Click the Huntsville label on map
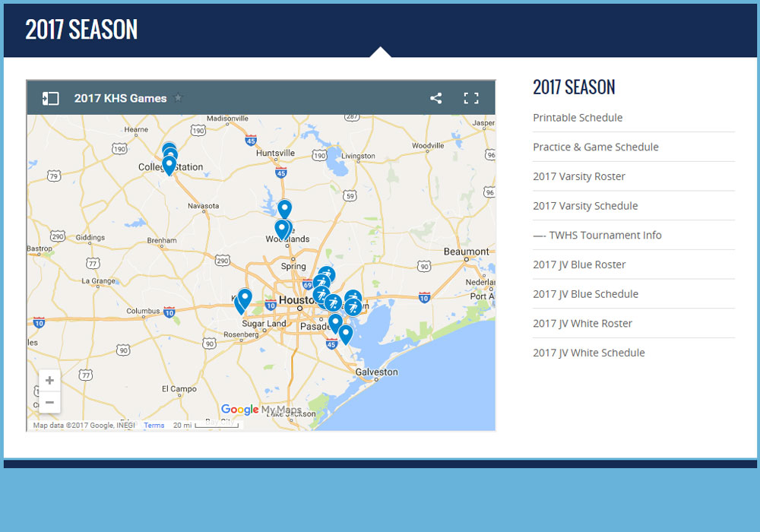760x532 pixels. pos(275,153)
